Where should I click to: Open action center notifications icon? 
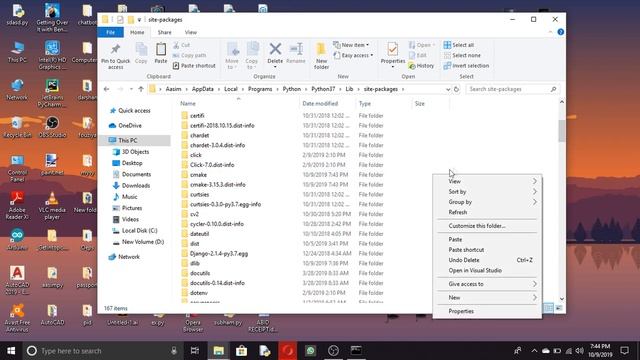[x=624, y=351]
